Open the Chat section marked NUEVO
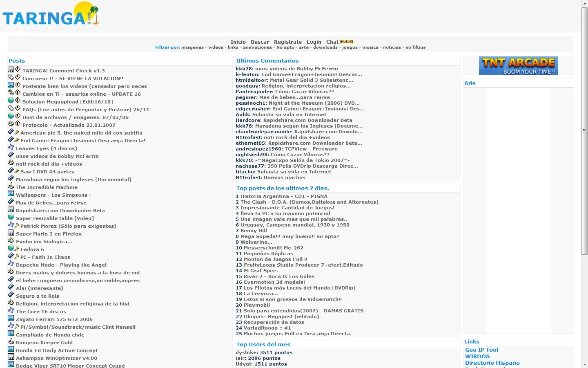Image resolution: width=588 pixels, height=368 pixels. (x=332, y=42)
